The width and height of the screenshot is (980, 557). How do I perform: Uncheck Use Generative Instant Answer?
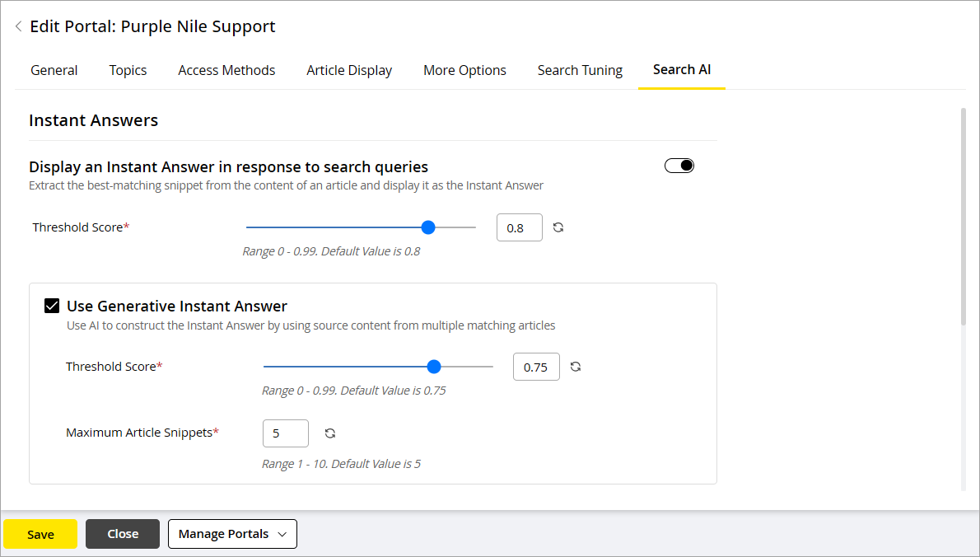tap(51, 305)
